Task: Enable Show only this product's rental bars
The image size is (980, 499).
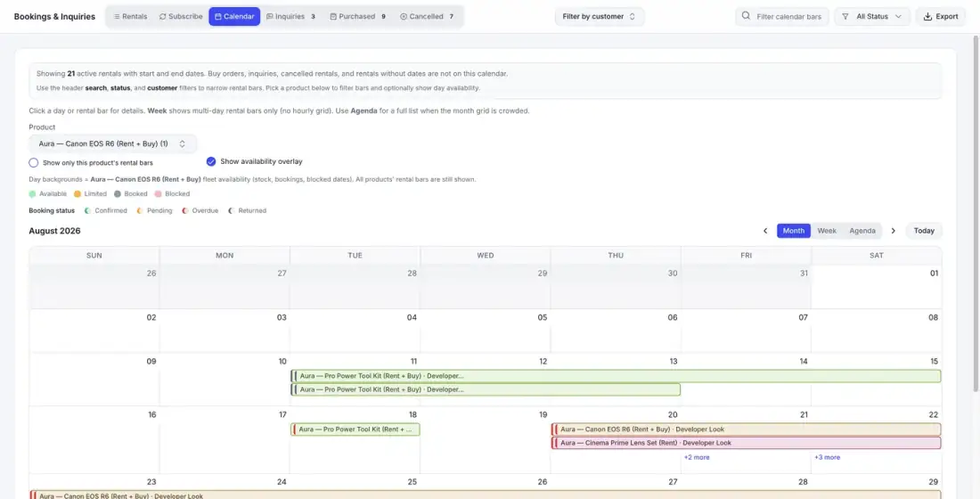Action: [34, 162]
